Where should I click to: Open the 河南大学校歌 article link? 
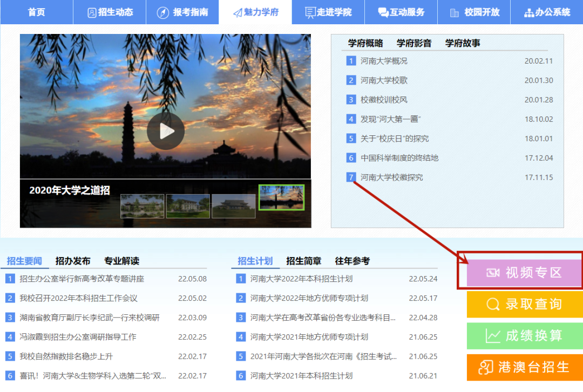pyautogui.click(x=384, y=80)
